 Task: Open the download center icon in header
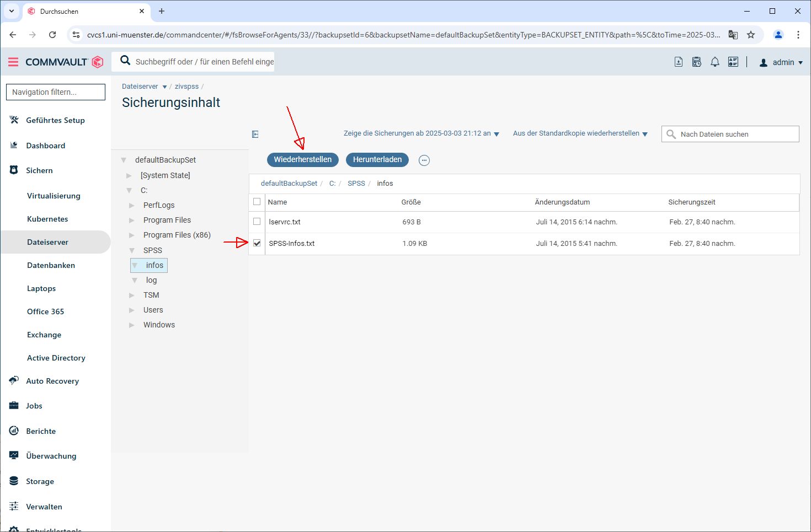pyautogui.click(x=679, y=62)
